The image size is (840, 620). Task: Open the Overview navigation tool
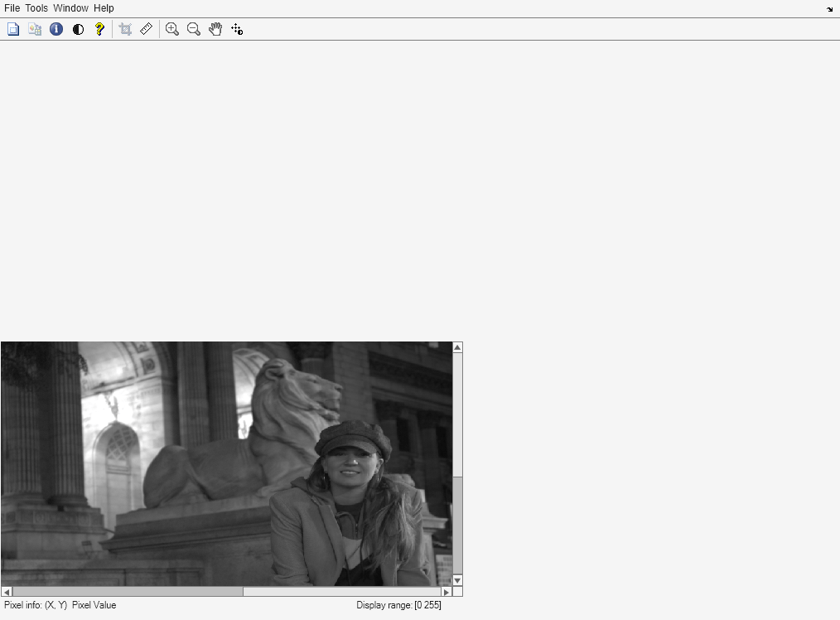(13, 29)
